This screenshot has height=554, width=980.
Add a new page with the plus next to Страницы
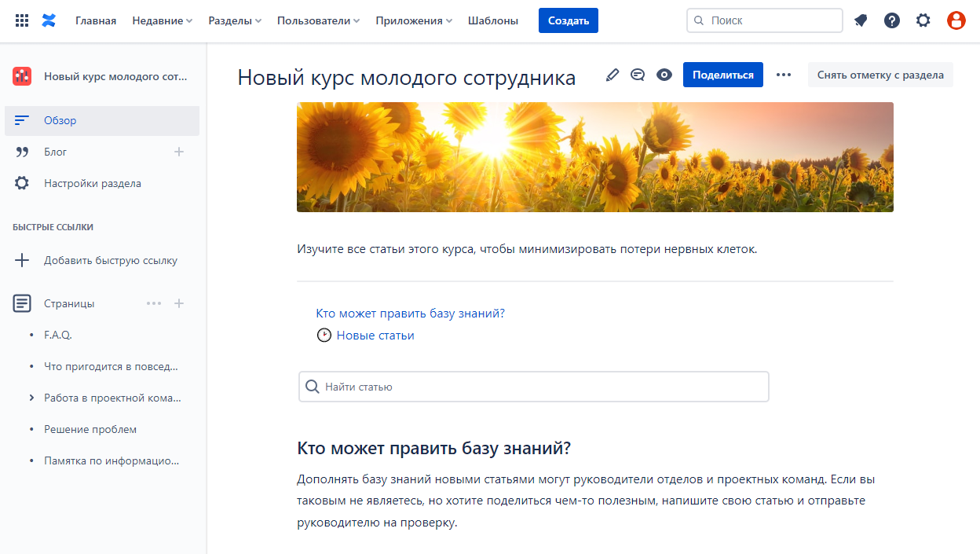tap(180, 303)
